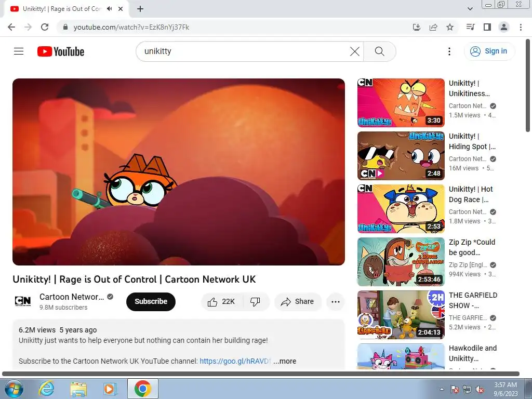The image size is (532, 399).
Task: View site info padlock icon
Action: (65, 27)
